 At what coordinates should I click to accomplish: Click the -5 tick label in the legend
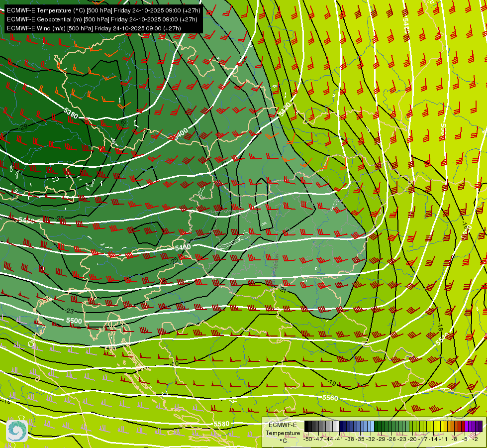(464, 440)
